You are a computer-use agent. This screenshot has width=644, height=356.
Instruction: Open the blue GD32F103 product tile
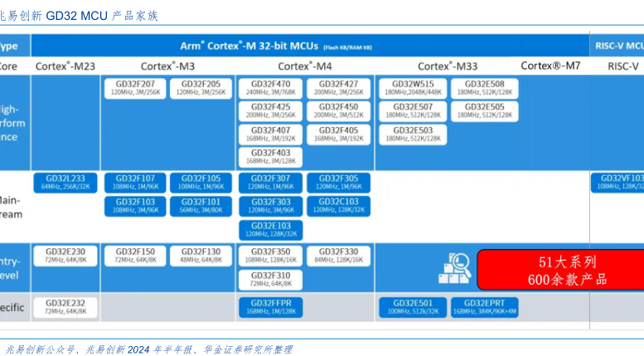134,206
